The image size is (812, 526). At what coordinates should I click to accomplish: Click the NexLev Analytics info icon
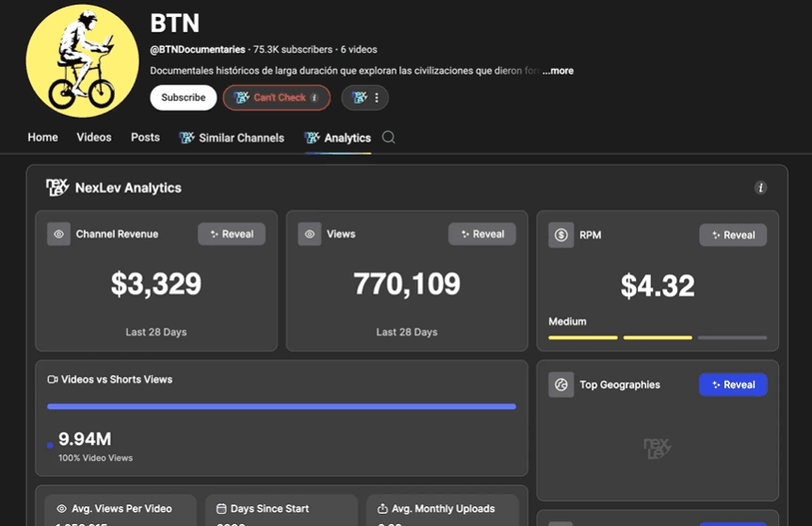pyautogui.click(x=760, y=188)
